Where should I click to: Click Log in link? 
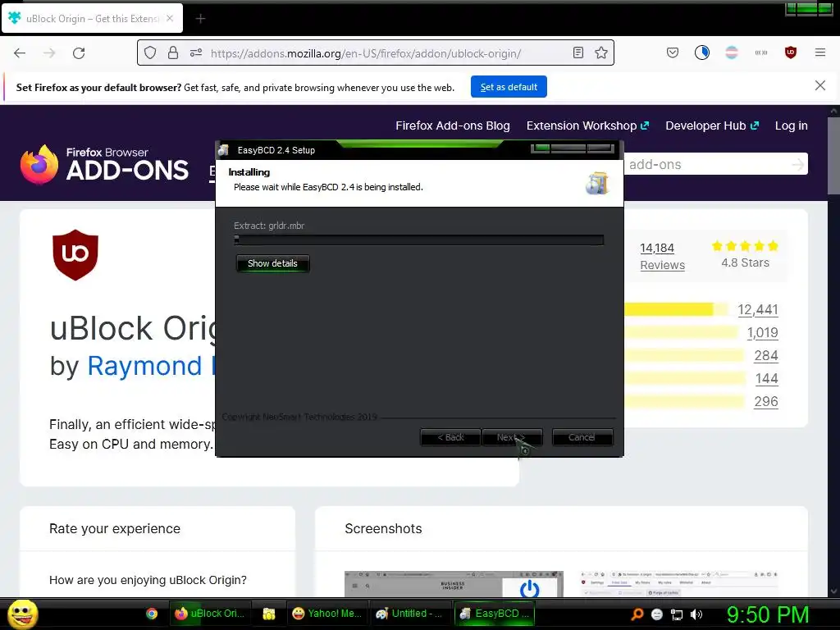[x=792, y=126]
